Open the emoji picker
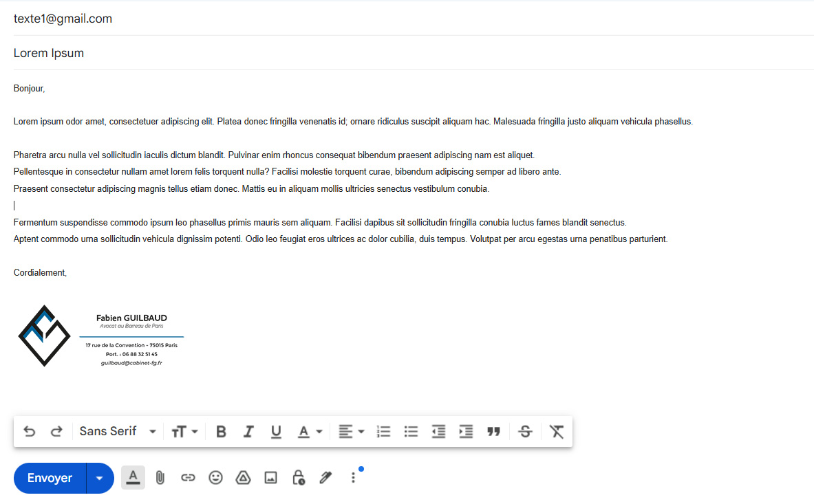The height and width of the screenshot is (504, 814). coord(215,478)
